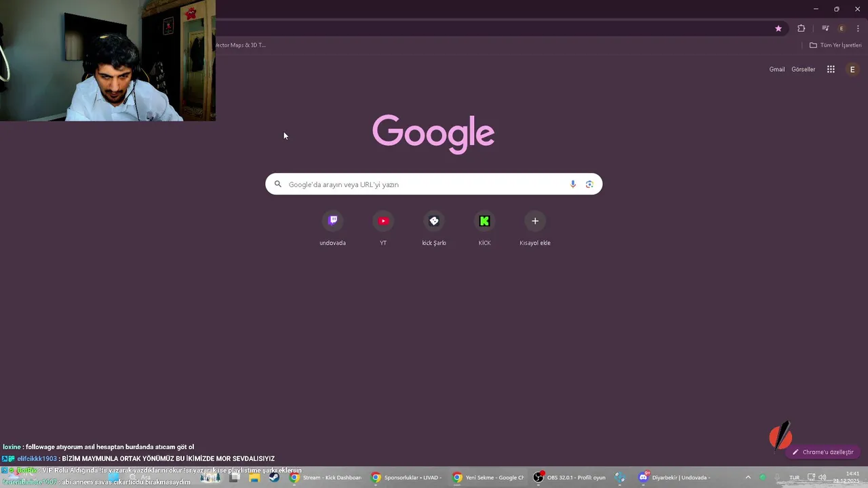The height and width of the screenshot is (488, 868).
Task: Click the magnifier icon in search box
Action: pos(278,184)
